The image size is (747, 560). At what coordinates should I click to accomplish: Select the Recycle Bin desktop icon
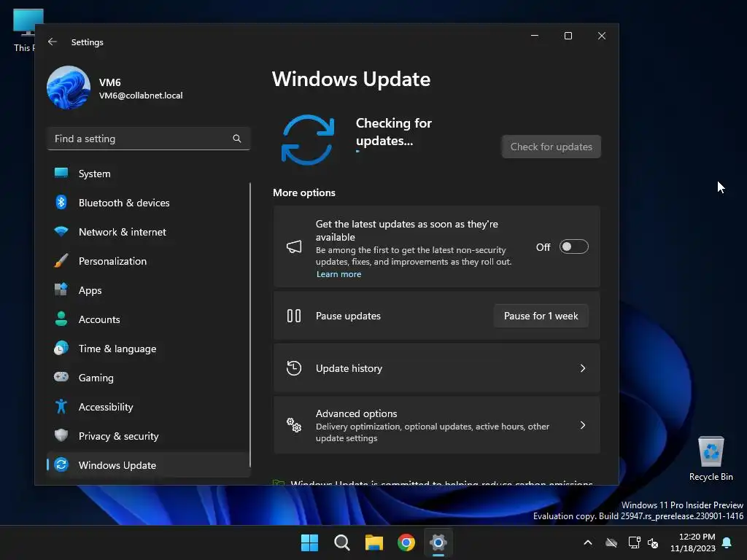pos(711,459)
